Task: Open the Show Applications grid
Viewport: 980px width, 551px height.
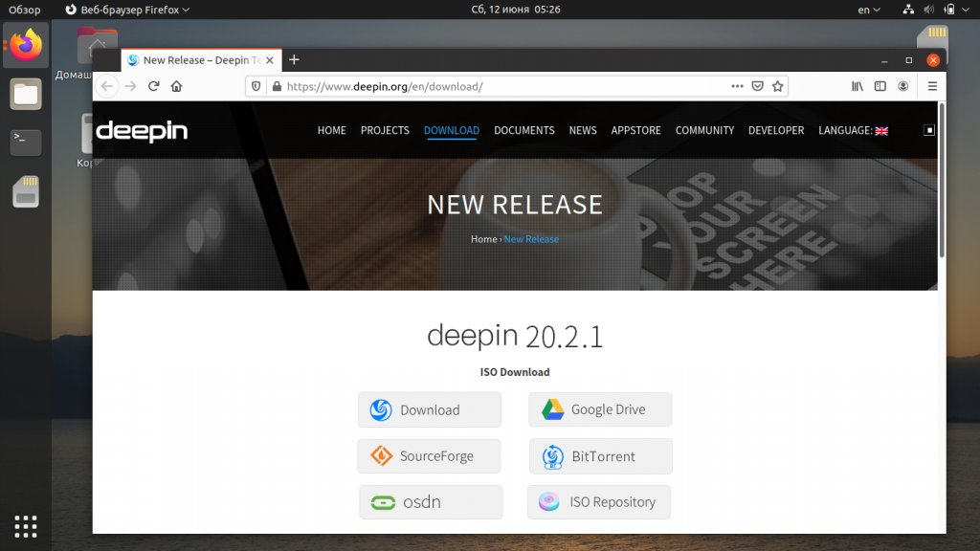Action: pyautogui.click(x=25, y=526)
